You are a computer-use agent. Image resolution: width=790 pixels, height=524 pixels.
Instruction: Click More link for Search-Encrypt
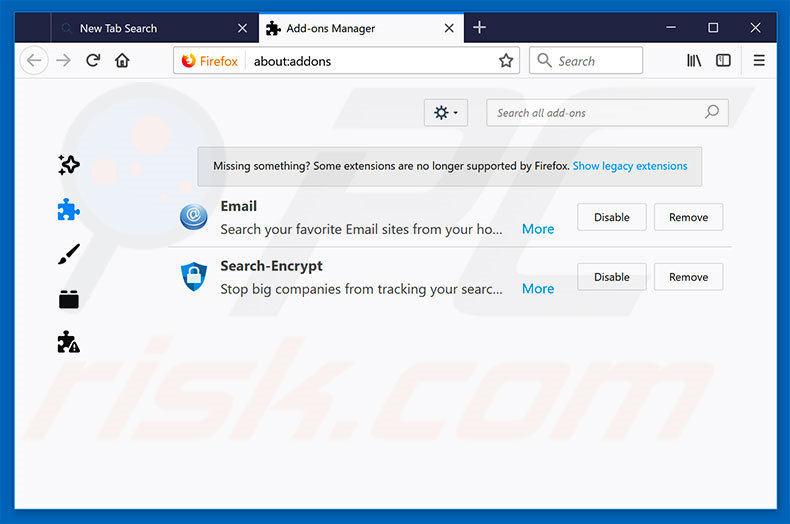click(538, 289)
